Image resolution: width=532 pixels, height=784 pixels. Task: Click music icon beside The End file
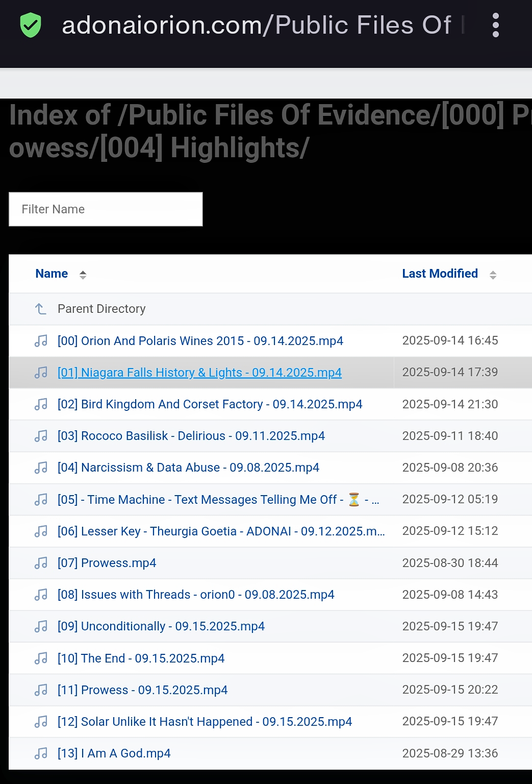[x=41, y=658]
